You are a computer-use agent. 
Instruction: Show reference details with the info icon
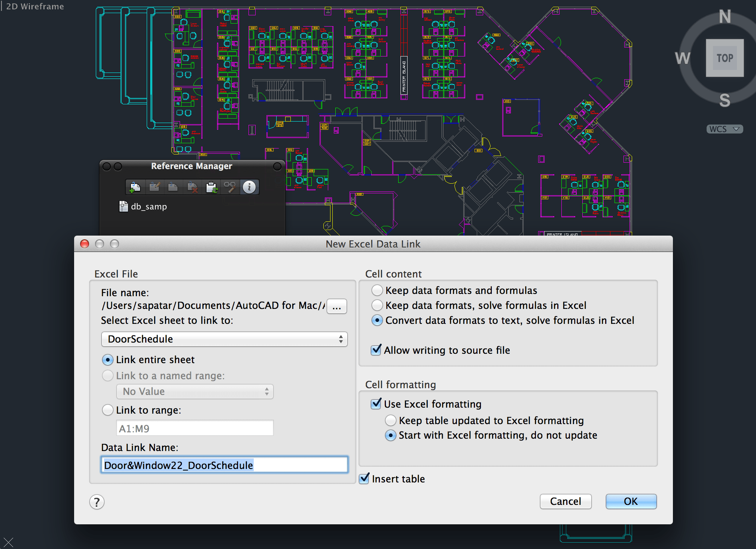coord(249,187)
